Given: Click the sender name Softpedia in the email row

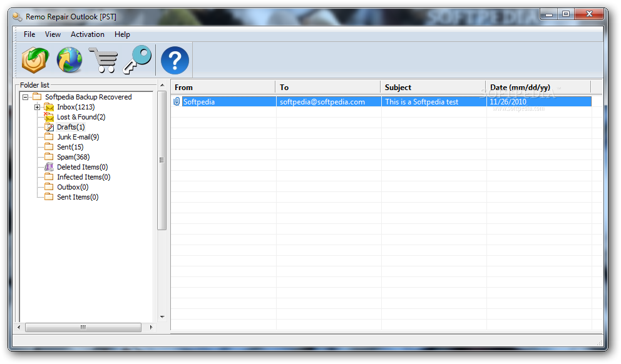Looking at the screenshot, I should pos(199,102).
